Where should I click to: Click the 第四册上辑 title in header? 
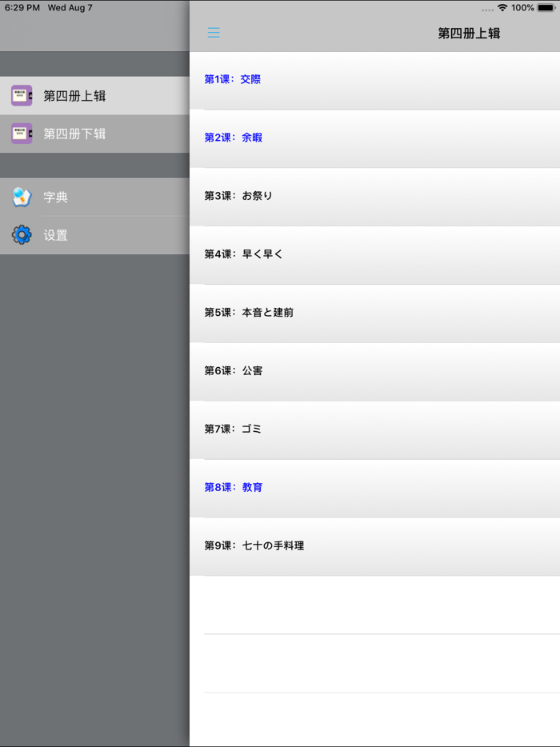click(x=469, y=33)
